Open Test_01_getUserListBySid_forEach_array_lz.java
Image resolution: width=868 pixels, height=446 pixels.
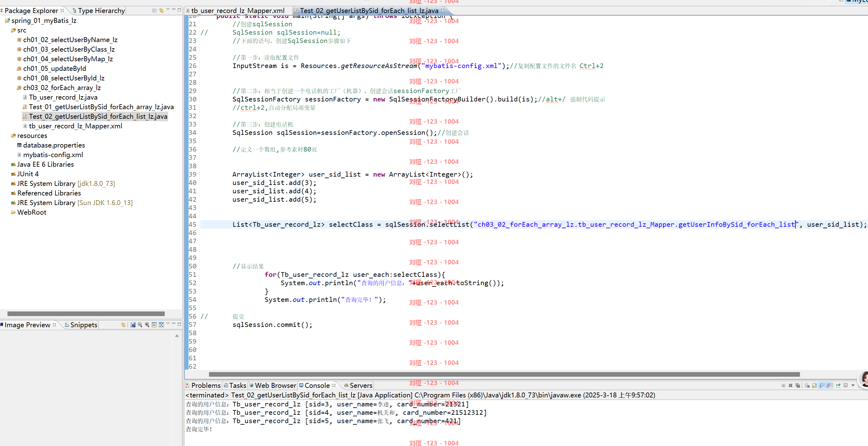(98, 107)
